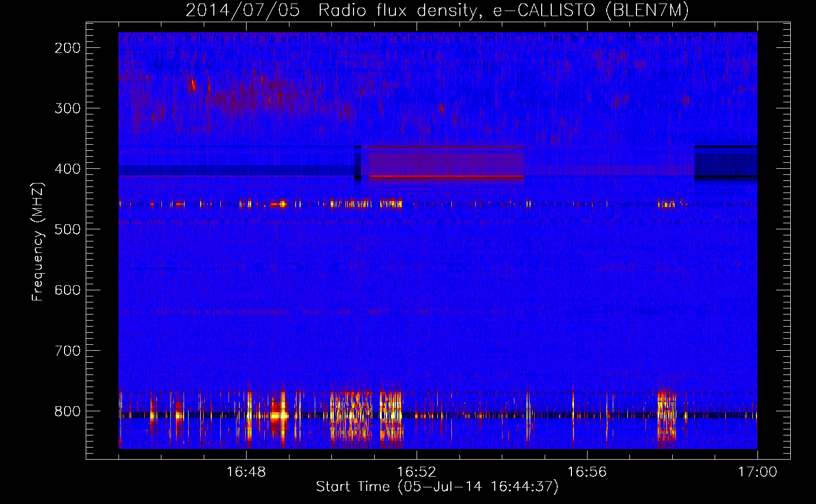This screenshot has width=816, height=504.
Task: Click the 'Start Time (05-Jul-14 16:44:37)' label
Action: (x=437, y=487)
